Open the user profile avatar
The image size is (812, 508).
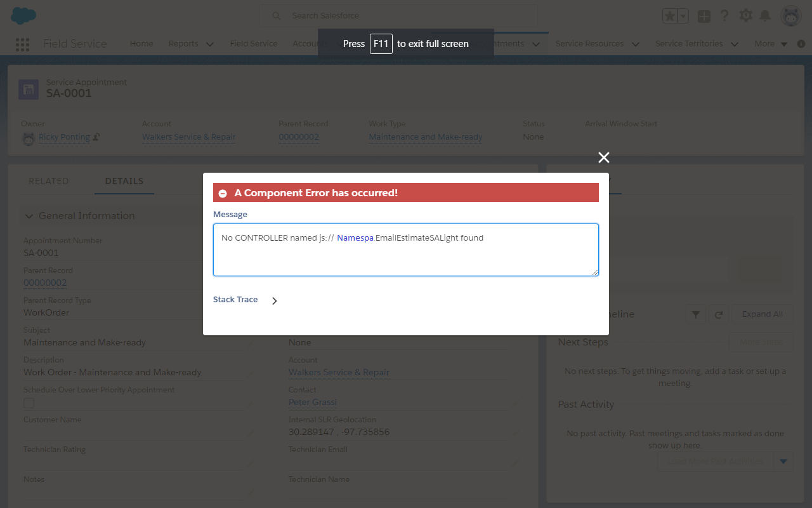[791, 17]
